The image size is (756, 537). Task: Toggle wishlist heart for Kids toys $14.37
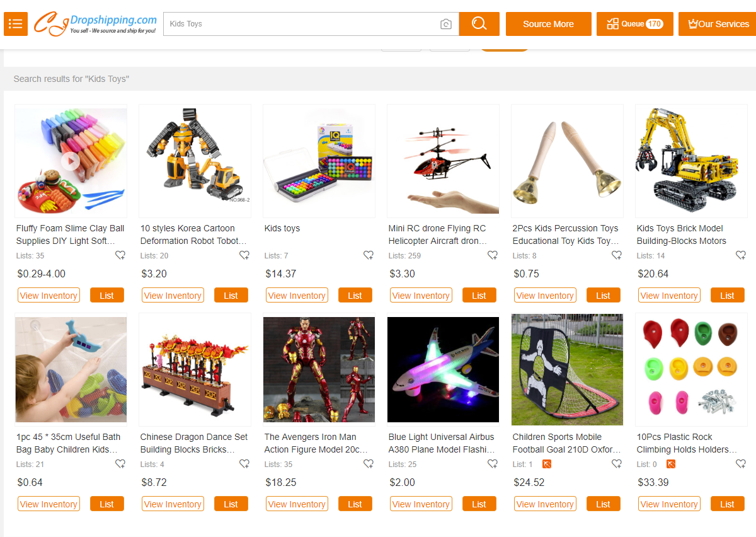click(x=369, y=255)
